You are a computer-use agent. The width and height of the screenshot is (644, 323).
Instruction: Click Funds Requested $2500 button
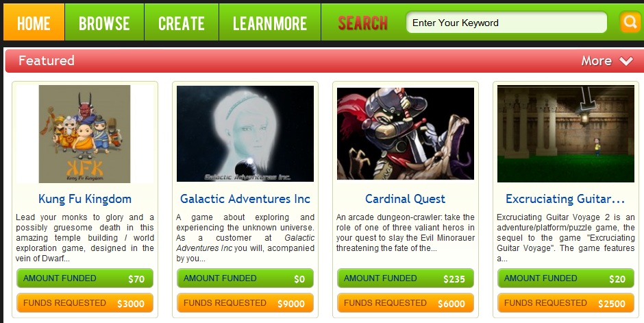click(565, 303)
